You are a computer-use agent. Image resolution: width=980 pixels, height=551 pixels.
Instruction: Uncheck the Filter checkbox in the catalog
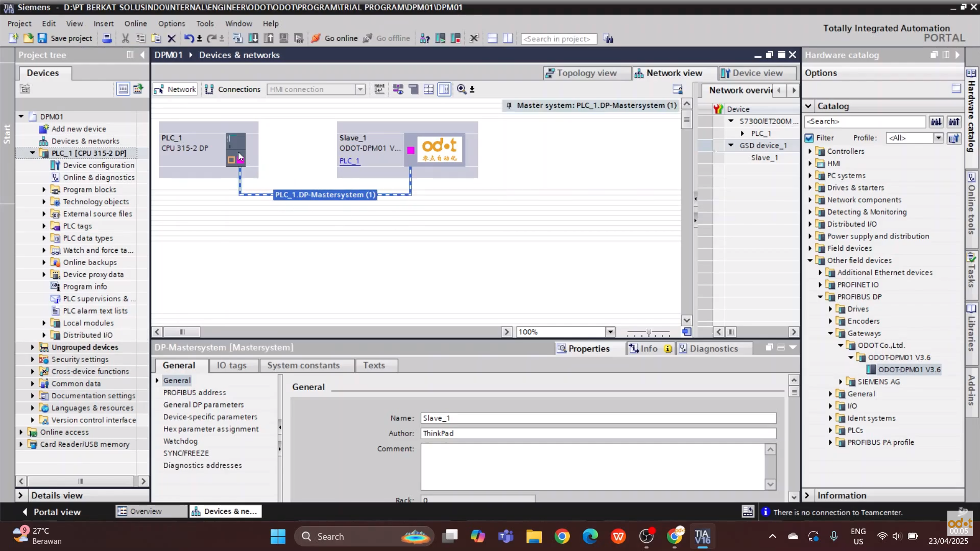coord(809,138)
